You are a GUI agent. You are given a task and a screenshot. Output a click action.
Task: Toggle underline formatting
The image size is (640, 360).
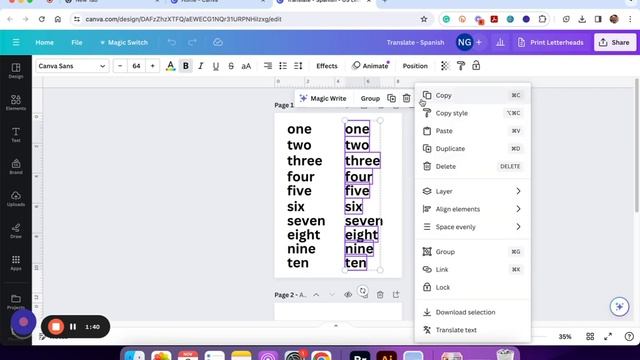click(x=216, y=66)
